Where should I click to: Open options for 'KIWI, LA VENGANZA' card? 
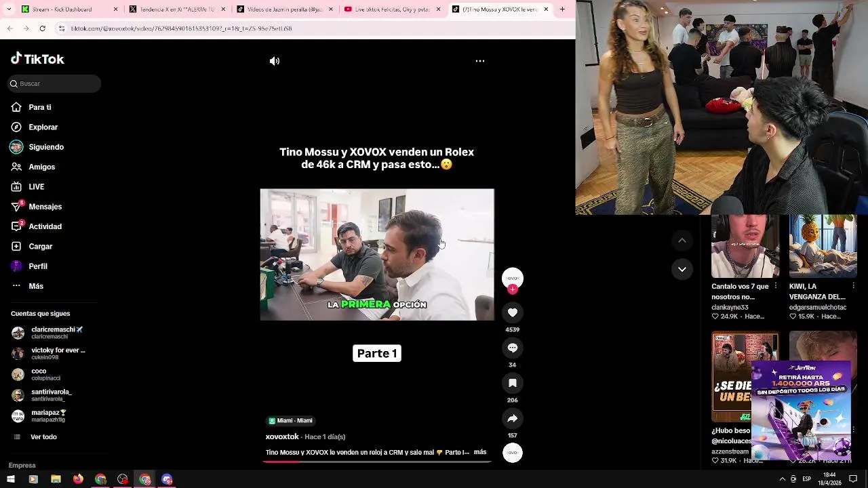[854, 286]
